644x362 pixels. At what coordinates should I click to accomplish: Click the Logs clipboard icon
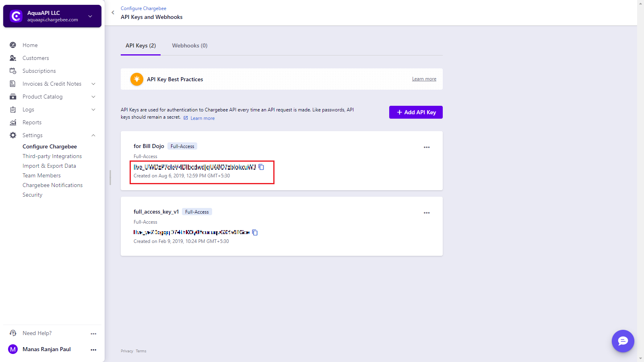point(13,109)
